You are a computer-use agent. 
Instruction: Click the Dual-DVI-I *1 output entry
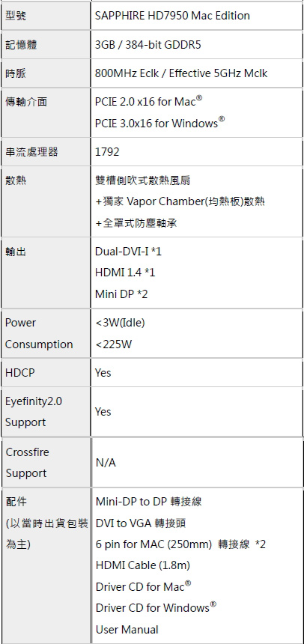(128, 251)
